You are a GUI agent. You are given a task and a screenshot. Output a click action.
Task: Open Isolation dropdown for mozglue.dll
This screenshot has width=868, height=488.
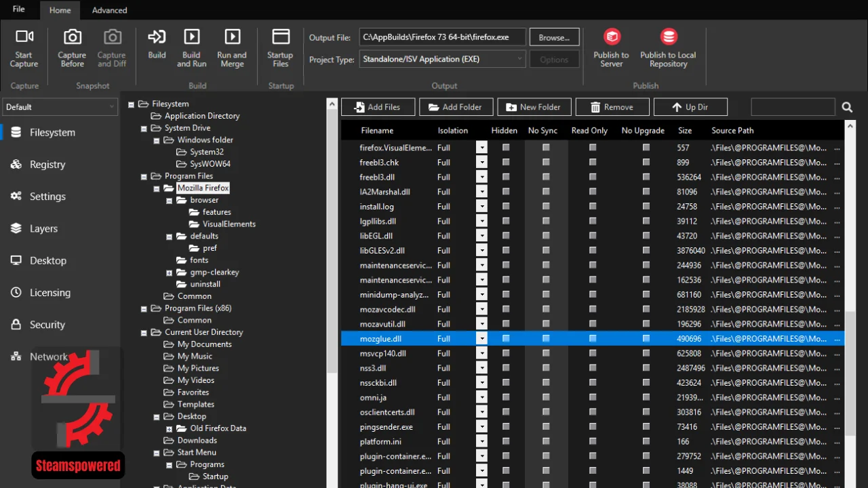point(481,338)
